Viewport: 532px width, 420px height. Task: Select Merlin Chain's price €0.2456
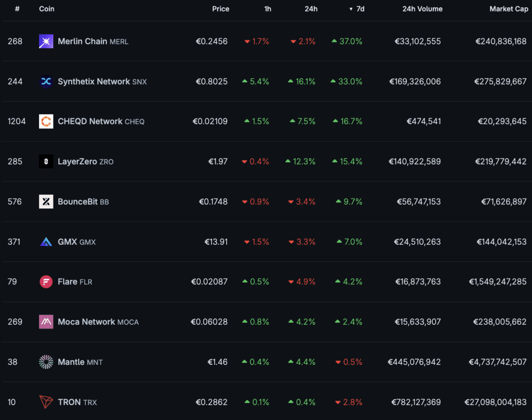coord(212,42)
